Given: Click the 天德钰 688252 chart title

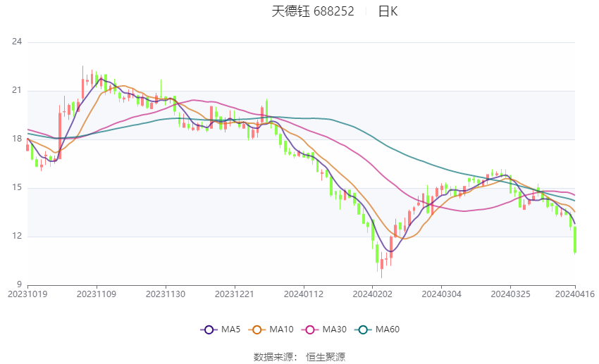Looking at the screenshot, I should click(313, 11).
